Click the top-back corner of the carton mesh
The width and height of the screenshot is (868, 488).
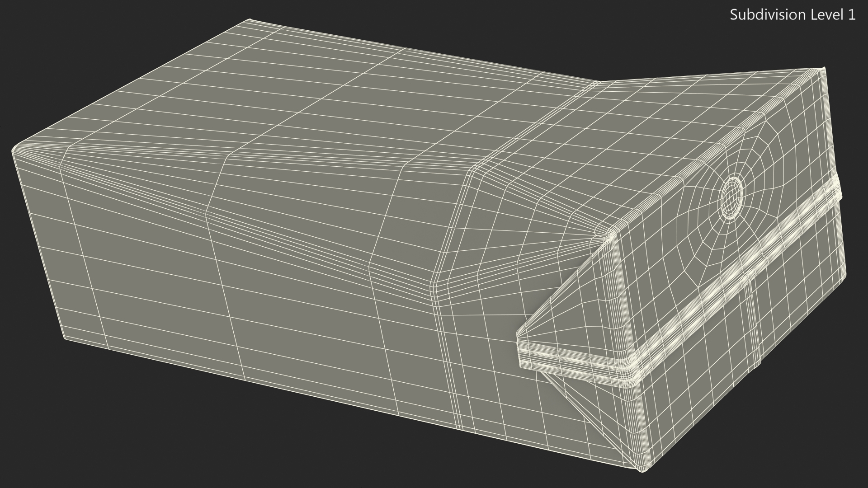coord(250,20)
